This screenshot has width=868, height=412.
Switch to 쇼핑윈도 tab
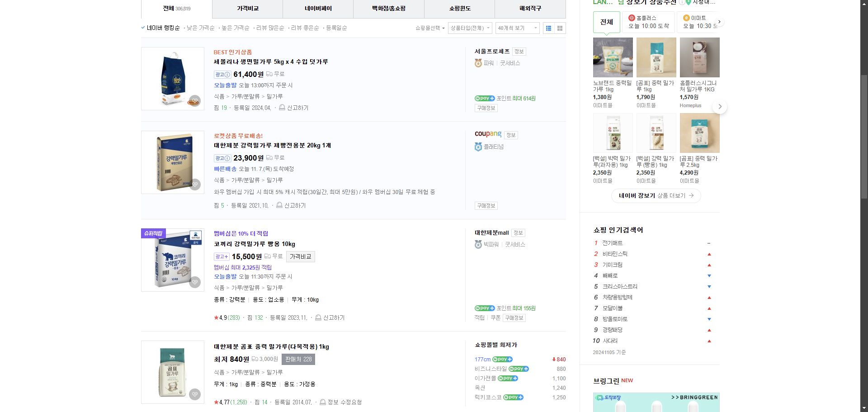coord(460,9)
